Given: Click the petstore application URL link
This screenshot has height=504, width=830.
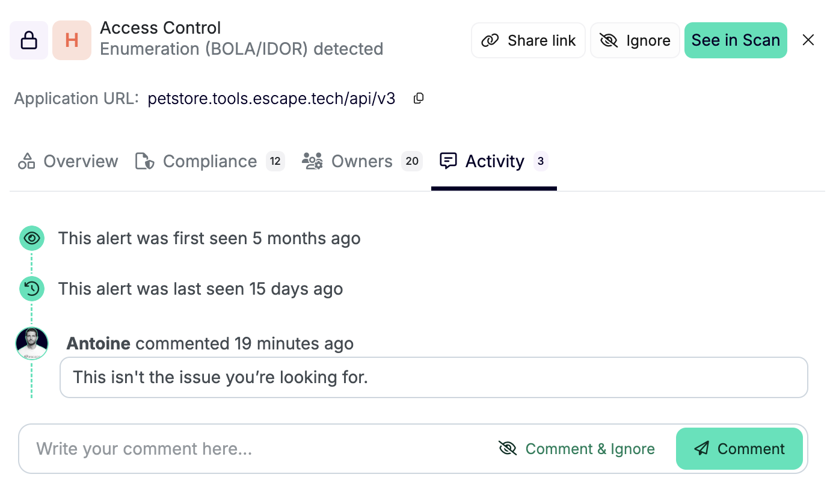Looking at the screenshot, I should pos(271,99).
